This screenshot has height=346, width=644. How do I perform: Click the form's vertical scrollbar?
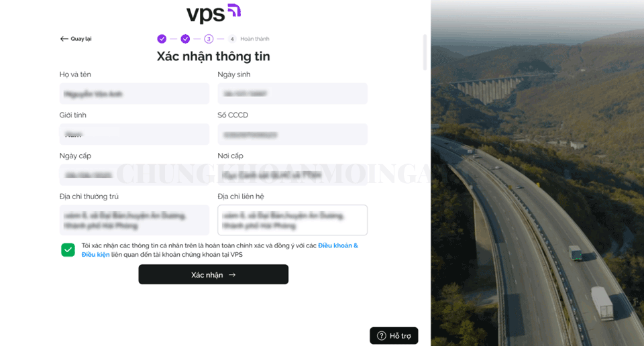coord(425,52)
